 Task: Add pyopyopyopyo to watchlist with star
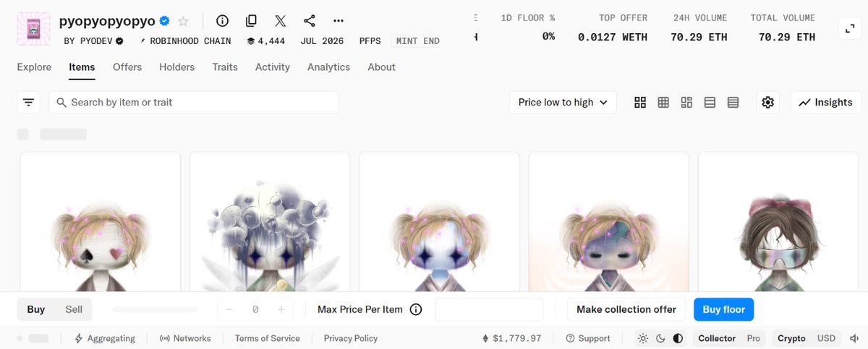[x=183, y=21]
